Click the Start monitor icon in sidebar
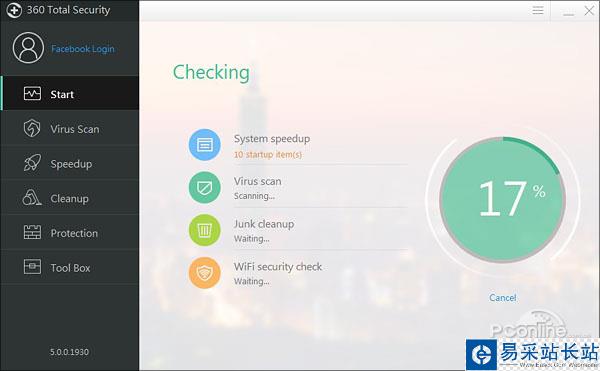This screenshot has width=600, height=371. 32,93
